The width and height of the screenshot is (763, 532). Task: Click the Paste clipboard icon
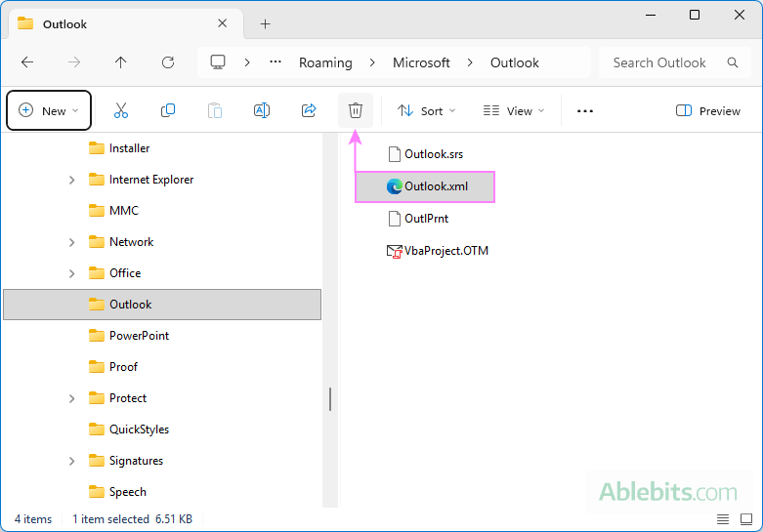pos(215,111)
